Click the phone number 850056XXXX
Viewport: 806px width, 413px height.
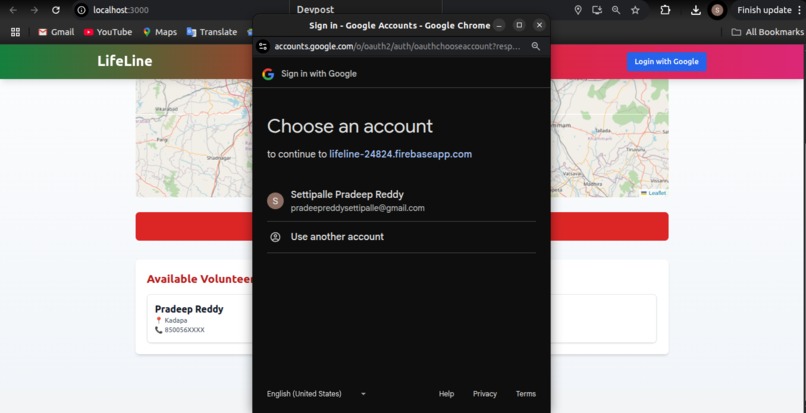point(184,330)
